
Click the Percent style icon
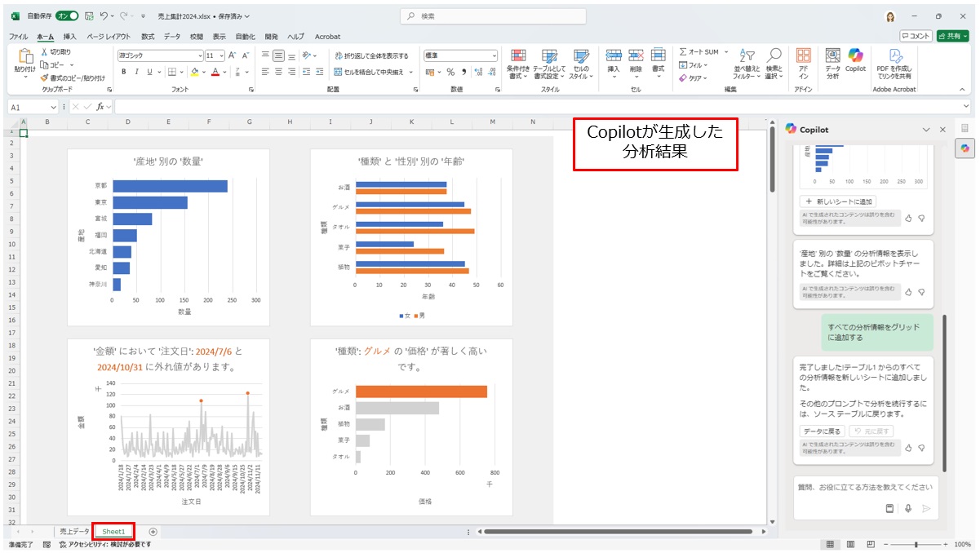click(450, 72)
